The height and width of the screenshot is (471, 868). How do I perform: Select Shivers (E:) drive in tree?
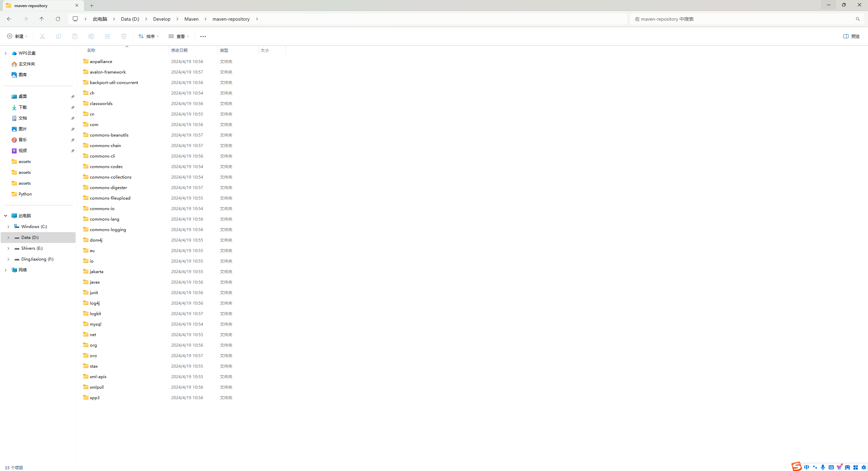(x=32, y=248)
